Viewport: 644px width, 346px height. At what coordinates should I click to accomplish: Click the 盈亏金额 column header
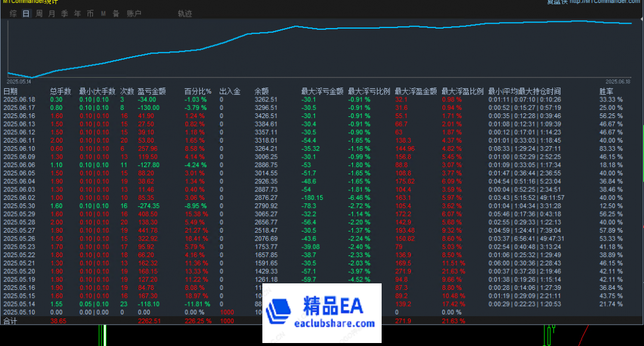pyautogui.click(x=151, y=91)
